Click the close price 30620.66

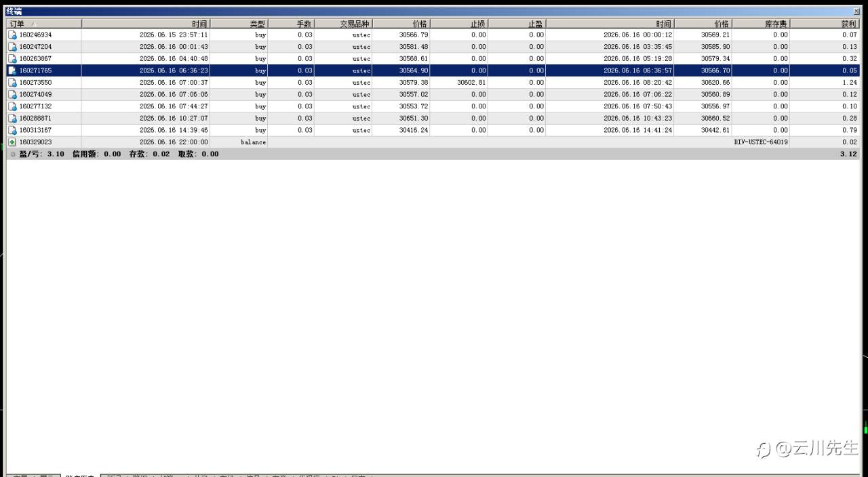click(716, 83)
